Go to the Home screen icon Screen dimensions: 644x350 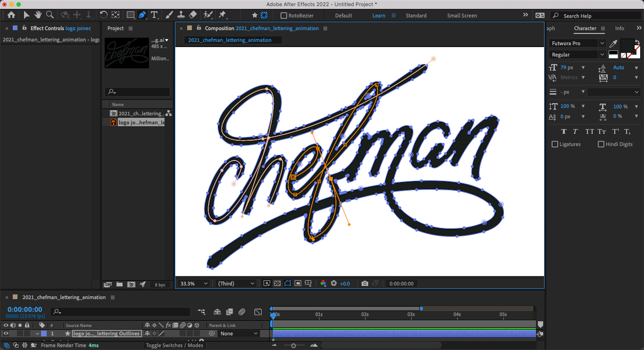pyautogui.click(x=11, y=15)
